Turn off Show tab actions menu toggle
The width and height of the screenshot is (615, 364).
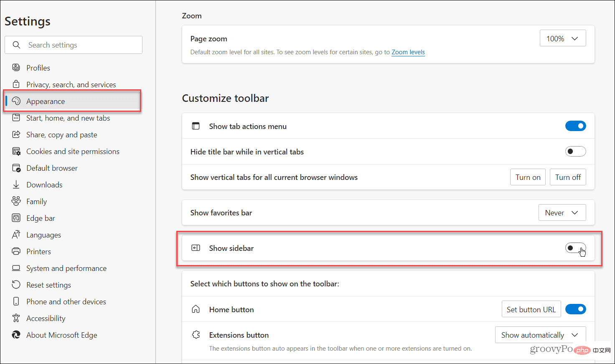pos(575,126)
